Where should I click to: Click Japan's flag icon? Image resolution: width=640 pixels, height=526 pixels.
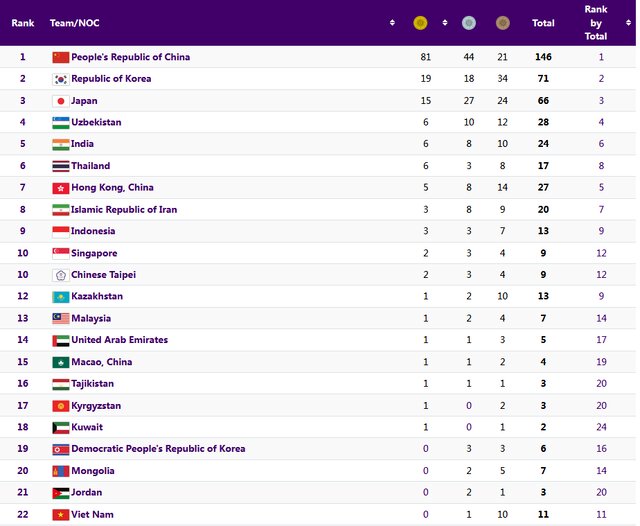60,101
